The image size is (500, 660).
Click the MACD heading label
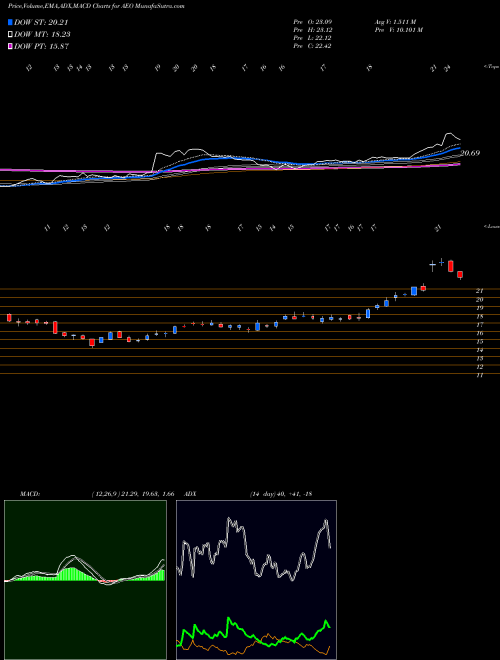[x=29, y=494]
